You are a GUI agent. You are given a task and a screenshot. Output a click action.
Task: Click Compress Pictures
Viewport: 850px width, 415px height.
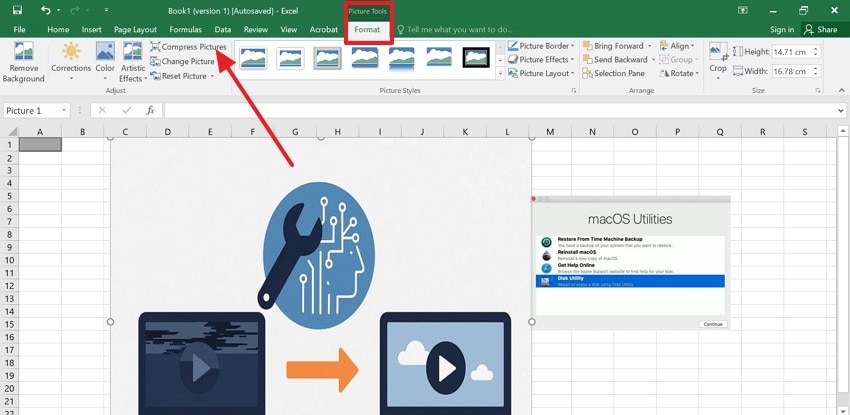point(189,47)
